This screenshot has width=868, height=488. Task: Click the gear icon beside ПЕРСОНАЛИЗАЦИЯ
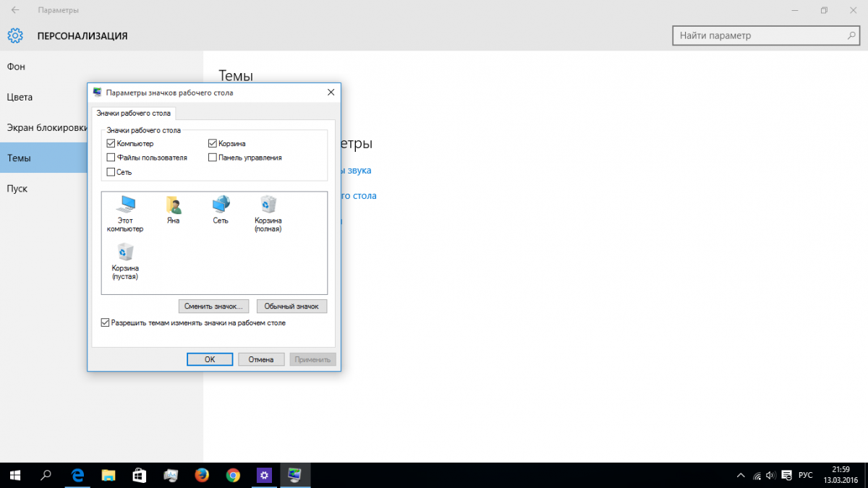pyautogui.click(x=15, y=35)
